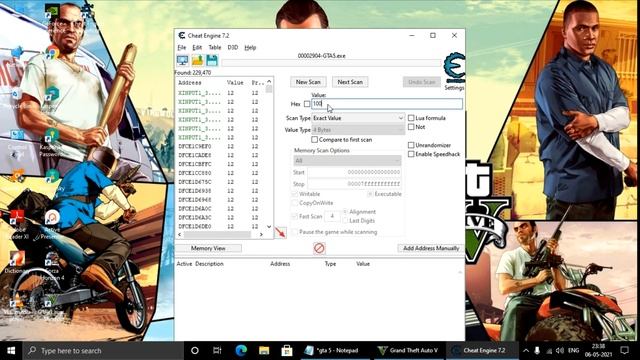Enable Speedhack checkbox

coord(411,154)
